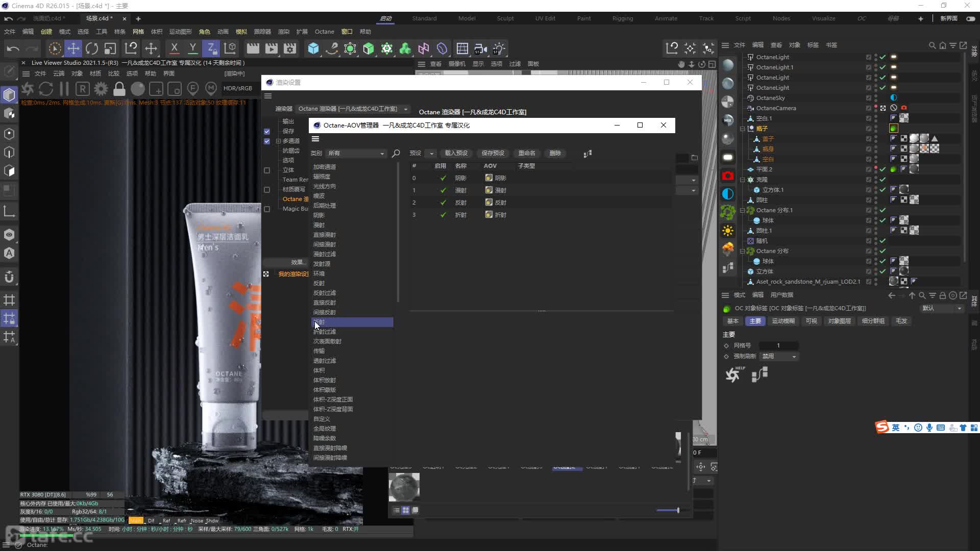The image size is (980, 551).
Task: Collapse the 瓶子 object group
Action: click(743, 129)
